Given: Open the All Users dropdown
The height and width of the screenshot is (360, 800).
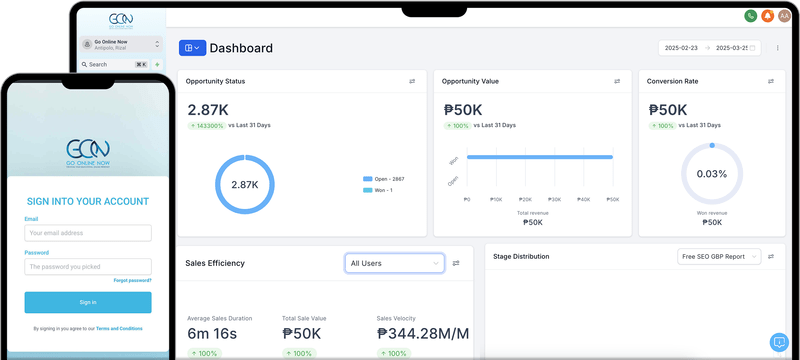Looking at the screenshot, I should (x=394, y=263).
